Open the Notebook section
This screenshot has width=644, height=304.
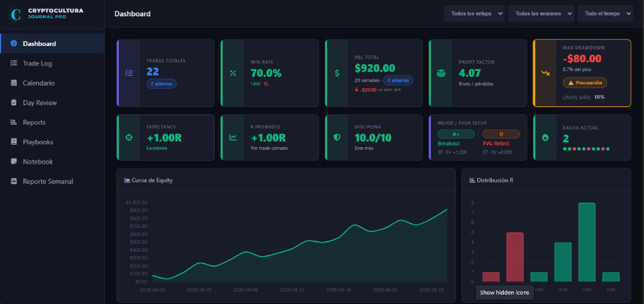pyautogui.click(x=52, y=162)
